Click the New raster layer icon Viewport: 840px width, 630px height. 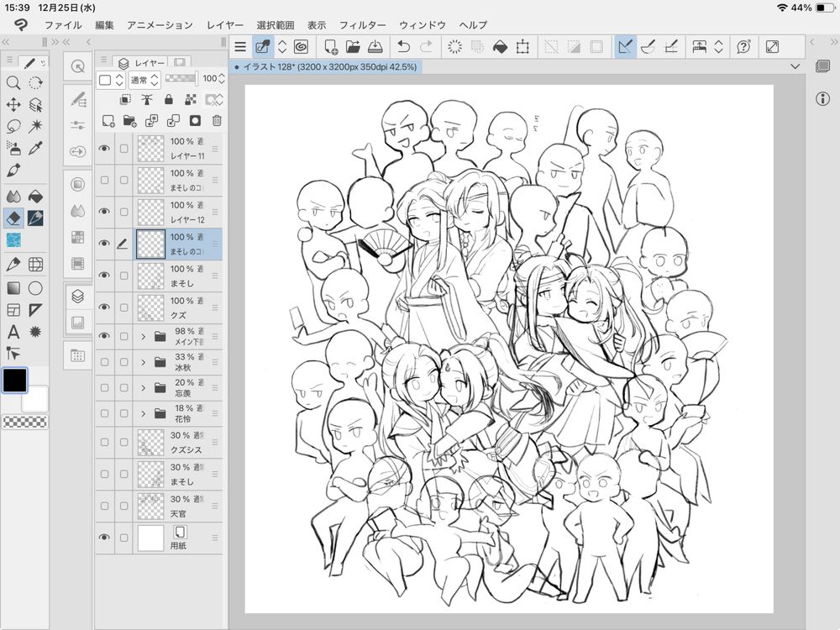click(x=108, y=120)
